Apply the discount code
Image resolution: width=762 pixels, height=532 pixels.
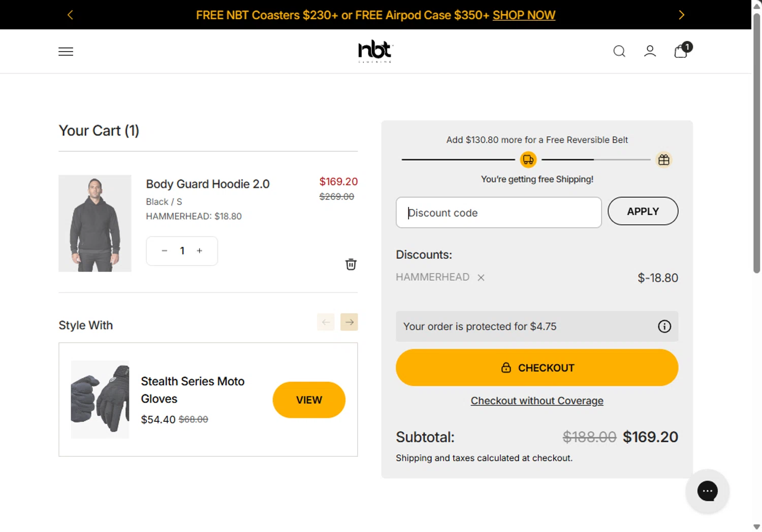pyautogui.click(x=643, y=211)
